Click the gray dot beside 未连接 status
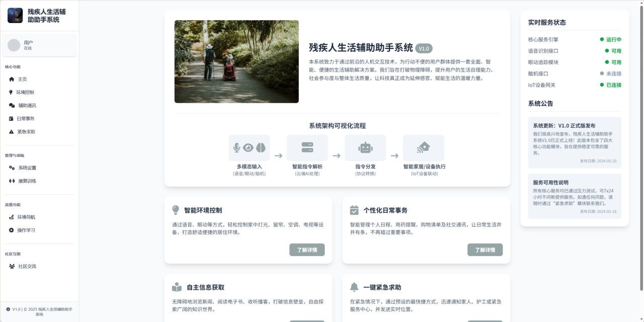 tap(602, 73)
